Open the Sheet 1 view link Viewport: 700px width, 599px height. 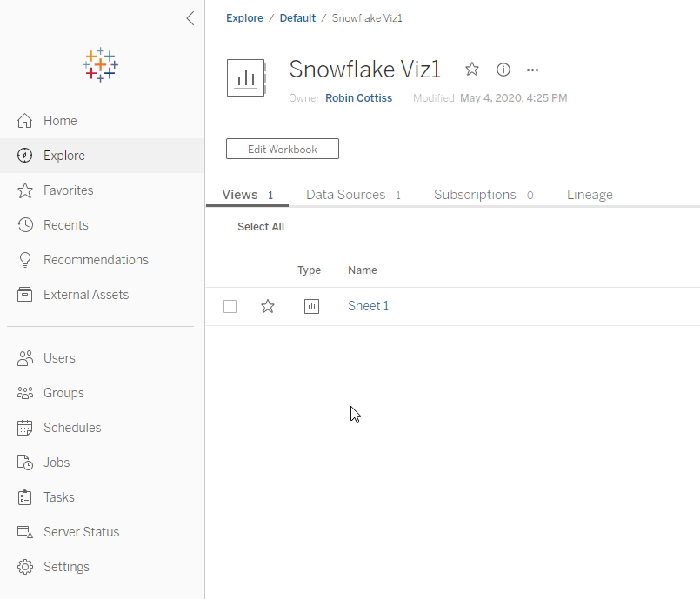point(369,306)
